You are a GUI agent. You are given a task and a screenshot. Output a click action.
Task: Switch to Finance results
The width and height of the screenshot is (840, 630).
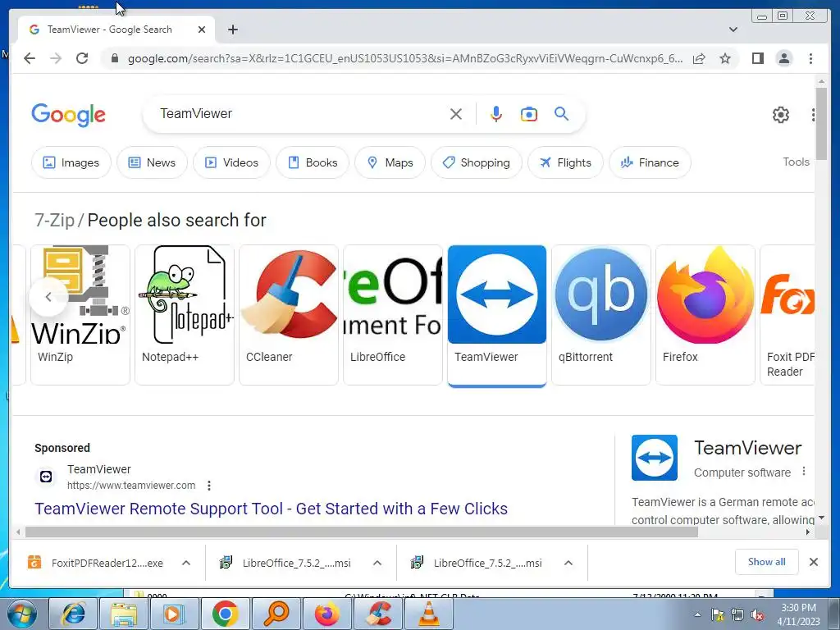(x=650, y=162)
